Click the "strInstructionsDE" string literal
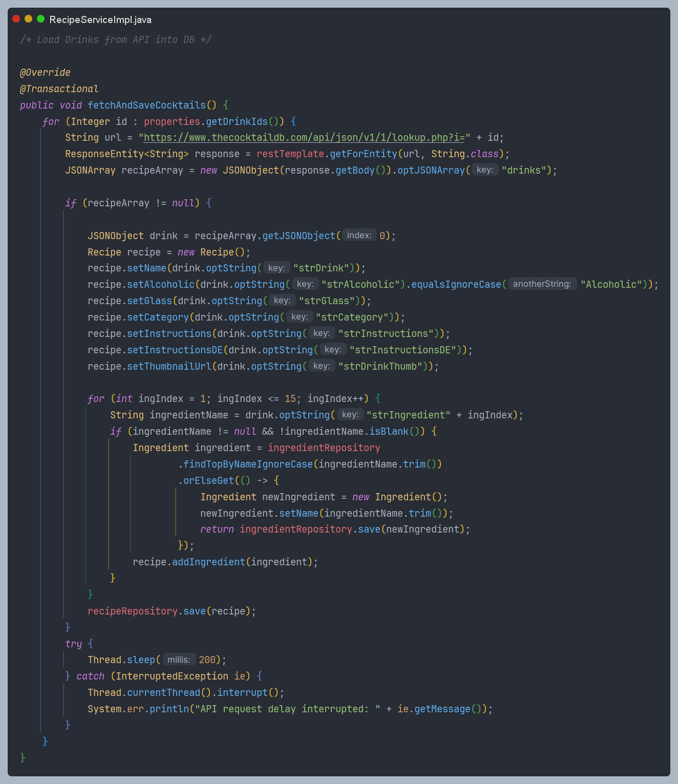The height and width of the screenshot is (784, 678). click(403, 350)
